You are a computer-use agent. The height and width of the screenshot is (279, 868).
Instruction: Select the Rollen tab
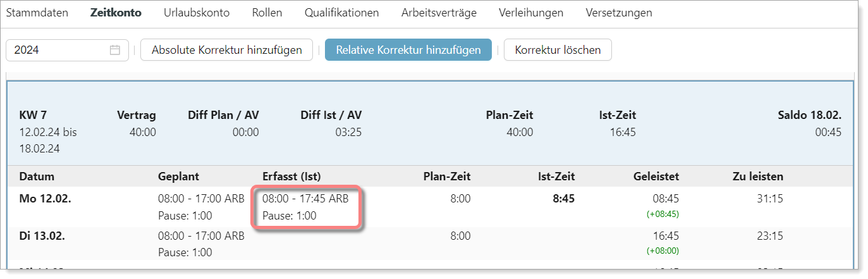[267, 13]
